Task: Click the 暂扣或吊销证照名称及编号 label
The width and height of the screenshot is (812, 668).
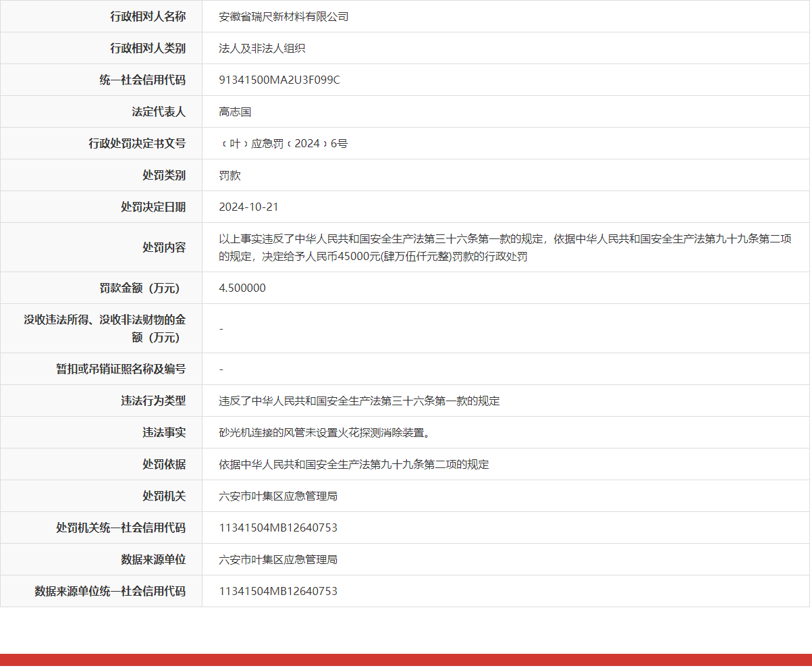Action: (121, 369)
